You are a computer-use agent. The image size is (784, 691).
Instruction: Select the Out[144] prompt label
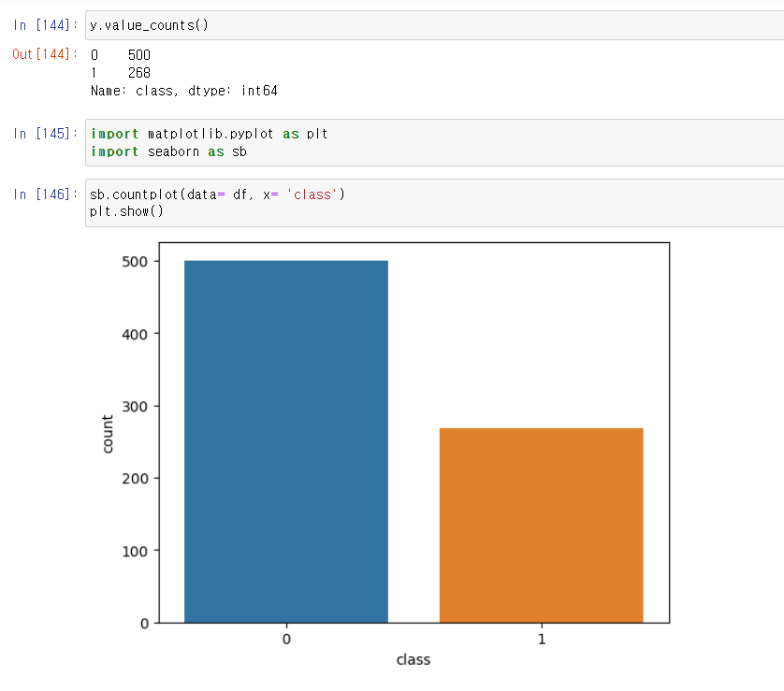(45, 54)
